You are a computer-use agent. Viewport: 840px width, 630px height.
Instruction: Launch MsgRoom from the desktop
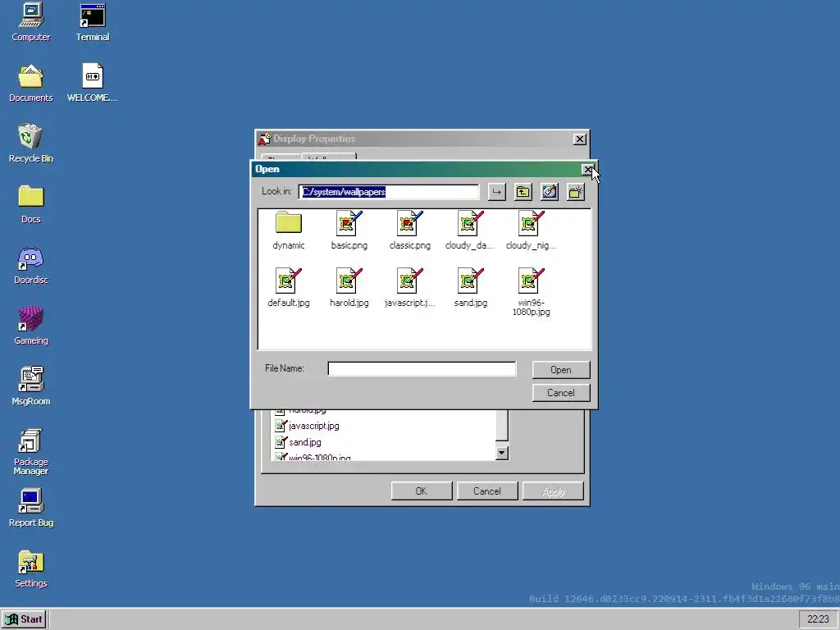[31, 386]
